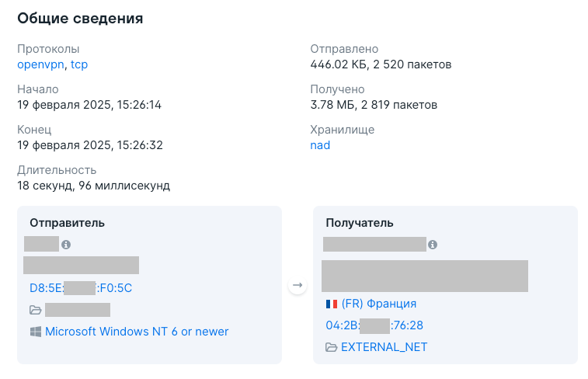
Task: Click the Windows logo icon
Action: [x=36, y=332]
